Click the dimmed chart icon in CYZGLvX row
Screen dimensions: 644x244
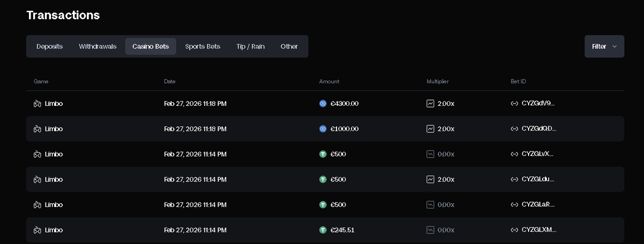click(x=430, y=154)
